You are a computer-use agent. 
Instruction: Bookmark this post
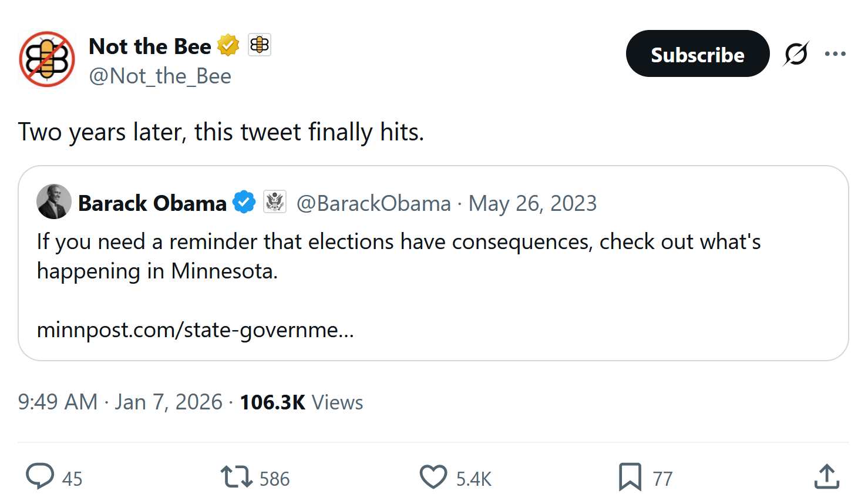pos(630,476)
